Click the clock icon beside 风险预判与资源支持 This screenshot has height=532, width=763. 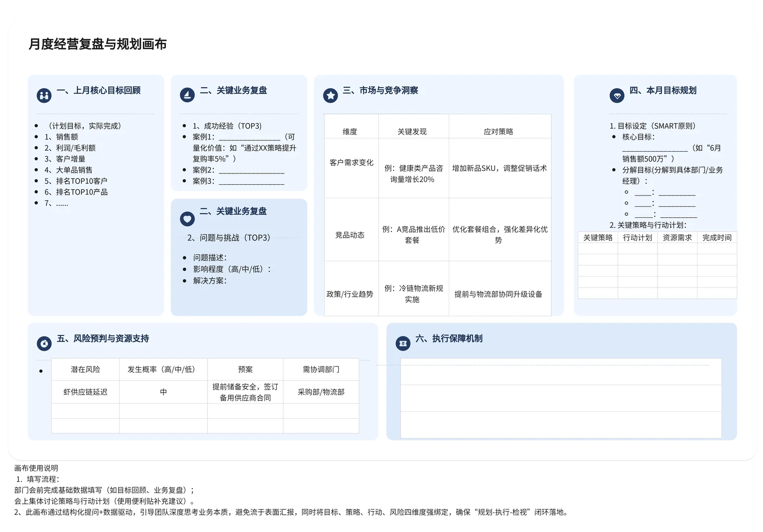coord(44,343)
